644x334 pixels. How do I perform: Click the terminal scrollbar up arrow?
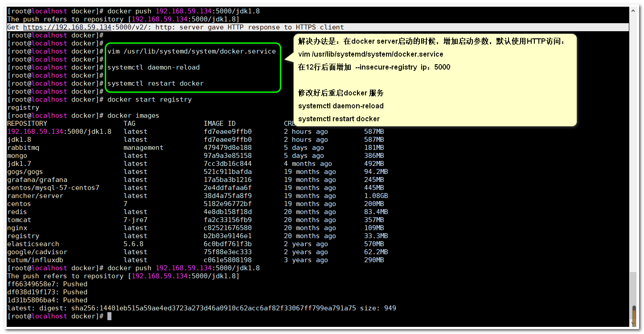[x=634, y=11]
